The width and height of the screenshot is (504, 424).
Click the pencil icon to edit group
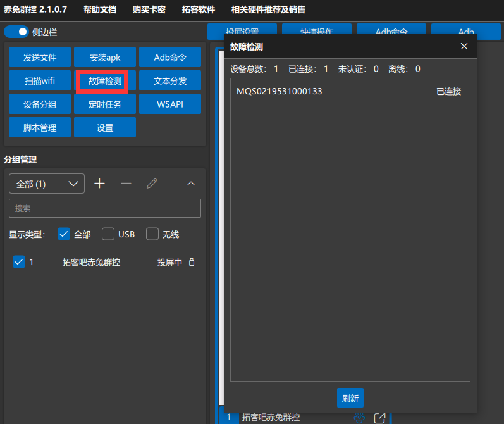(x=152, y=184)
